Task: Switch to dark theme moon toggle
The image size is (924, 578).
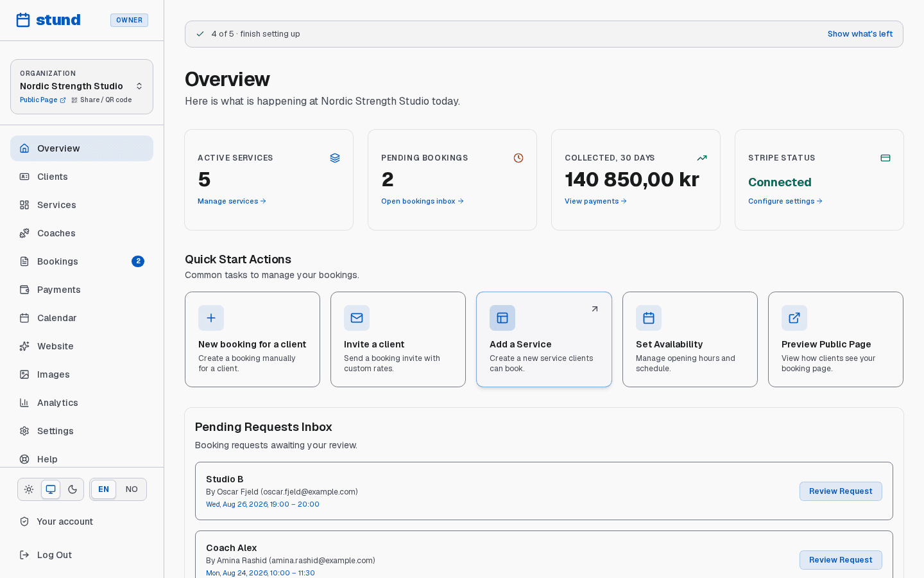Action: click(73, 489)
